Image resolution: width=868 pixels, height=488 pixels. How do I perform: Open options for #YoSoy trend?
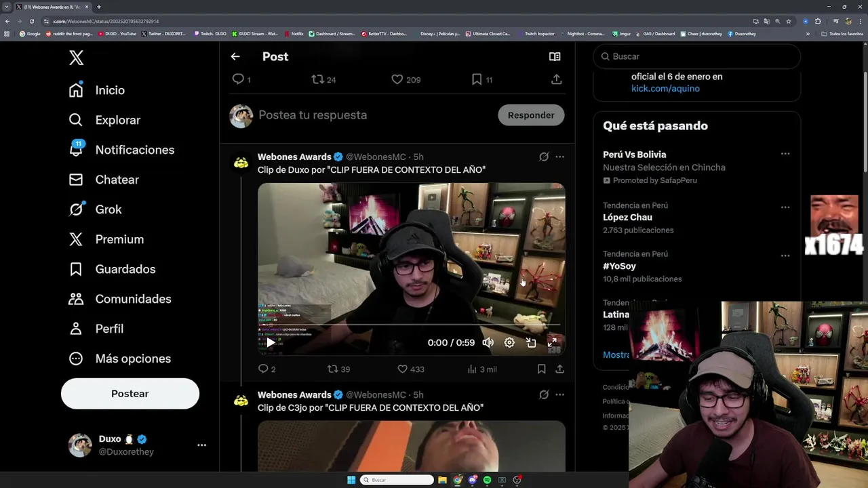click(x=785, y=256)
